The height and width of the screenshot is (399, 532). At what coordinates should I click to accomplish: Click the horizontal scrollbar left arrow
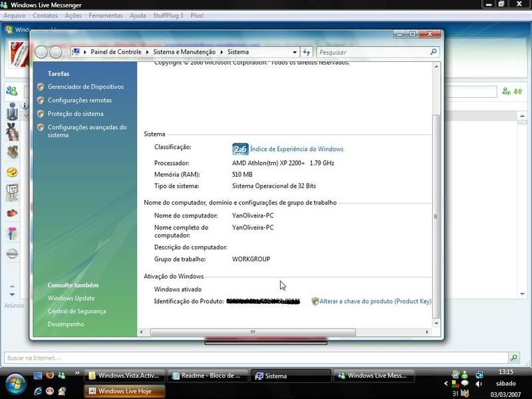(x=142, y=332)
